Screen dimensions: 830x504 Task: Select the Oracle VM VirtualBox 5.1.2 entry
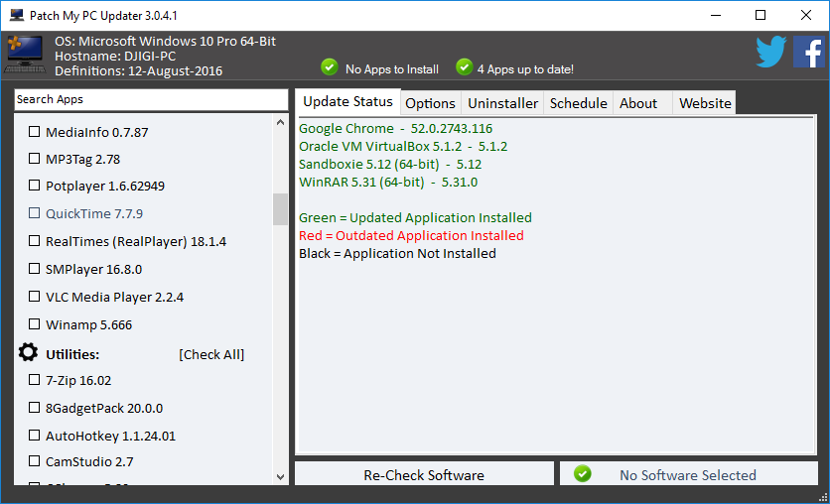403,147
